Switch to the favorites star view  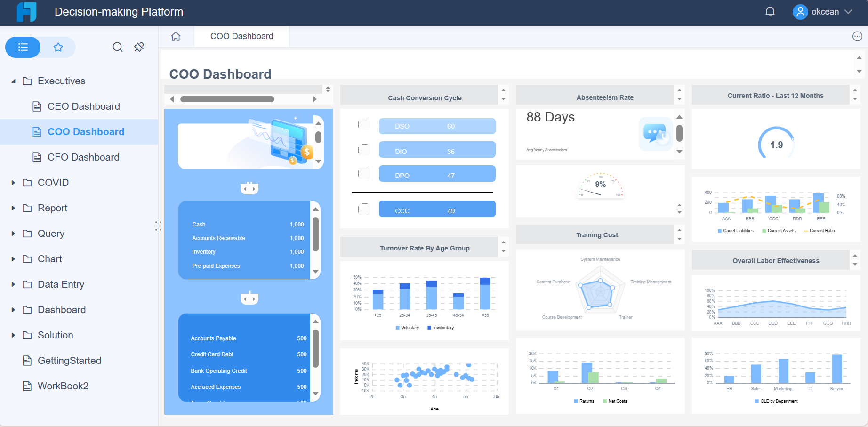click(58, 47)
